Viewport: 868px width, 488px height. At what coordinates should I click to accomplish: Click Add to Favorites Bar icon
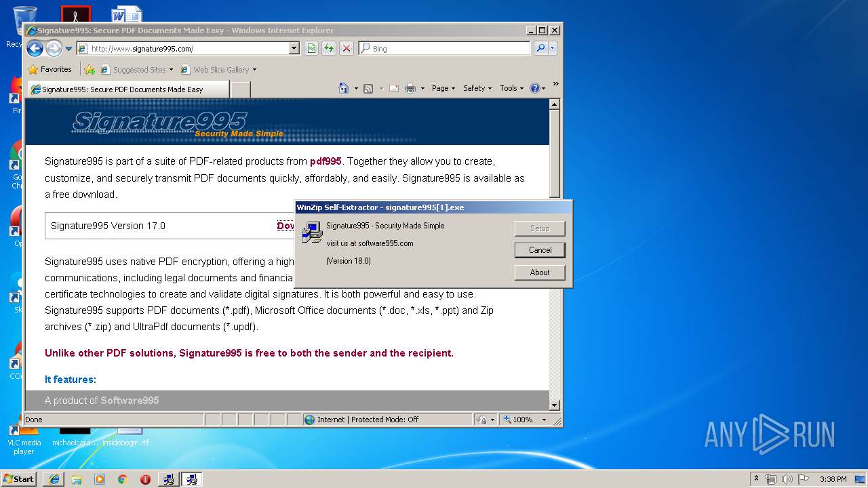click(x=90, y=69)
